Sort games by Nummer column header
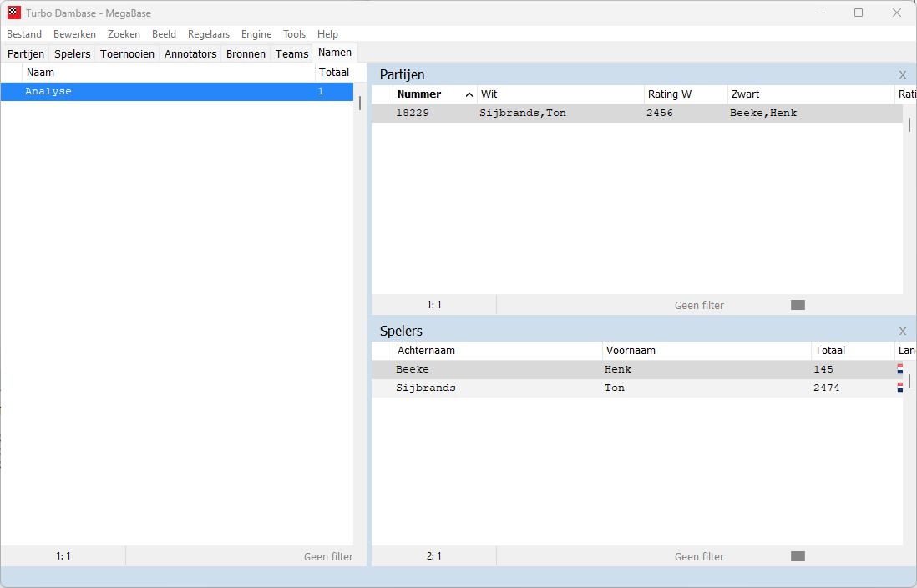 pyautogui.click(x=434, y=94)
